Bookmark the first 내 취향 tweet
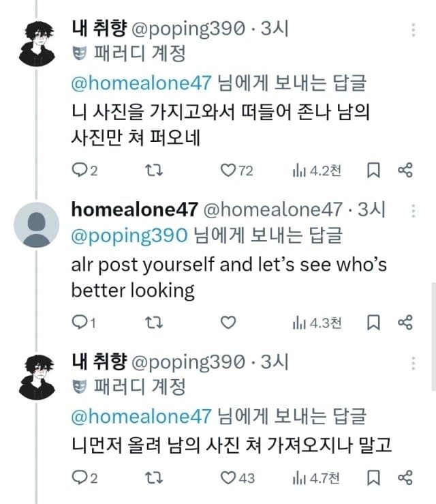 (373, 171)
